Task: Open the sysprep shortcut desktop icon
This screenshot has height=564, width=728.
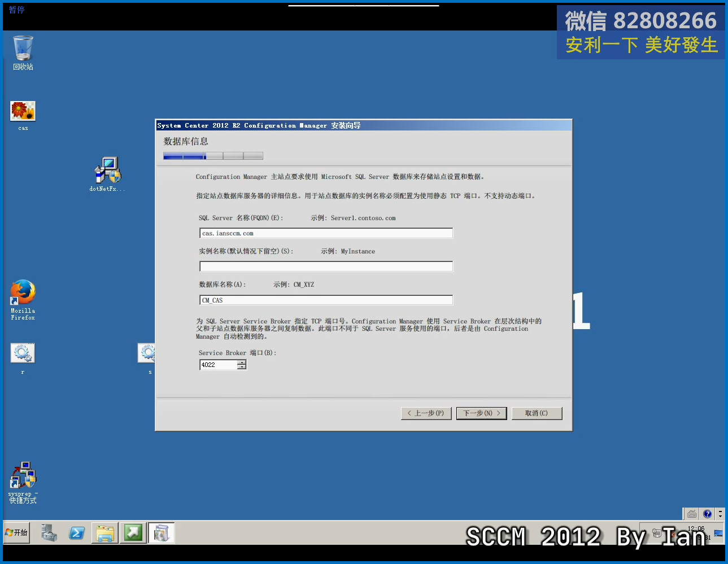Action: (x=23, y=482)
